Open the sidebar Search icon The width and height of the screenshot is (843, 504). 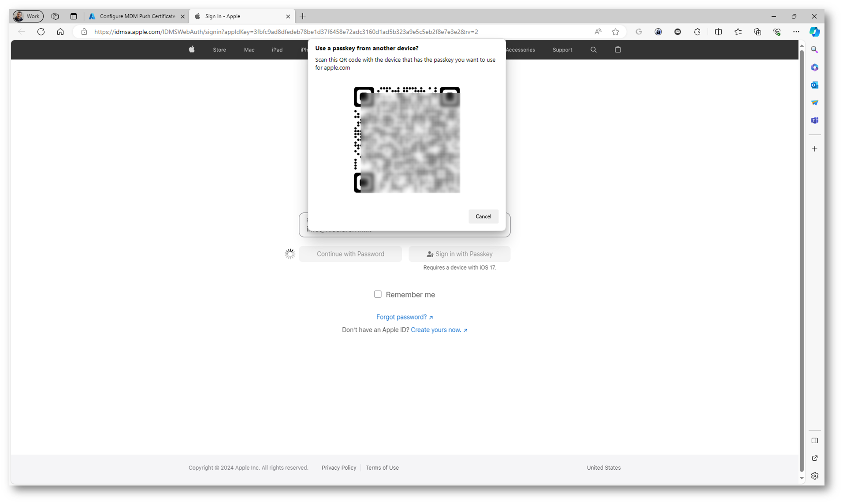(814, 50)
